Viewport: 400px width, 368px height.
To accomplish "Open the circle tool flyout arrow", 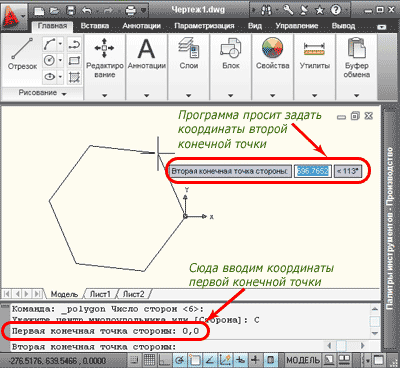I will (x=60, y=60).
